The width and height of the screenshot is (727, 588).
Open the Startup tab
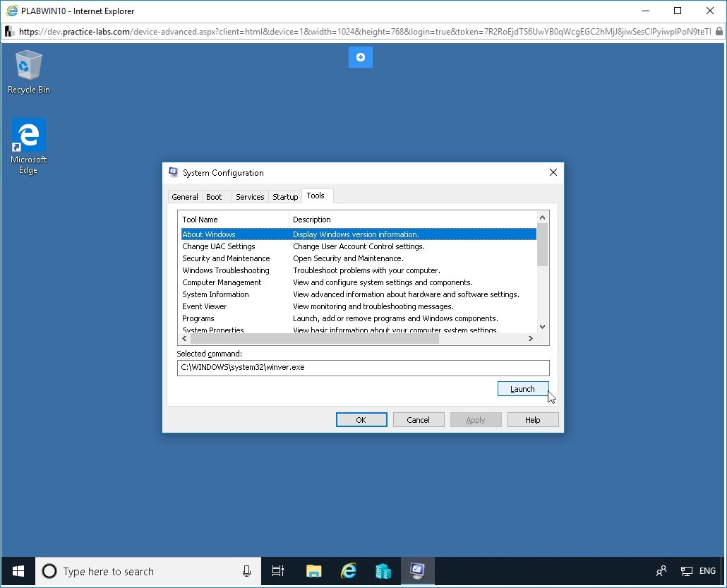[x=285, y=197]
